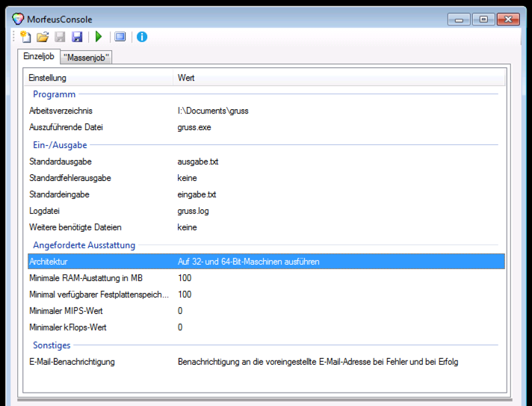Switch to the "Massenjob" tab
Viewport: 532px width, 406px height.
pos(87,58)
